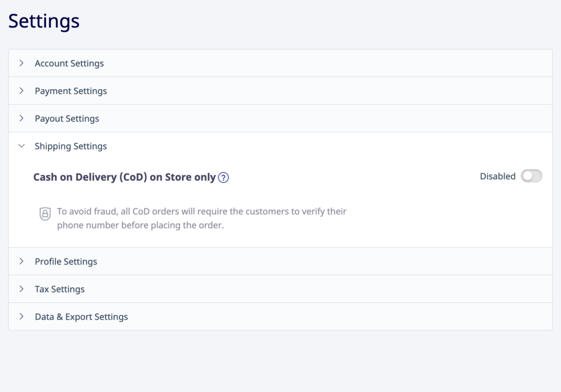
Task: Open the Profile Settings section label
Action: pyautogui.click(x=66, y=262)
